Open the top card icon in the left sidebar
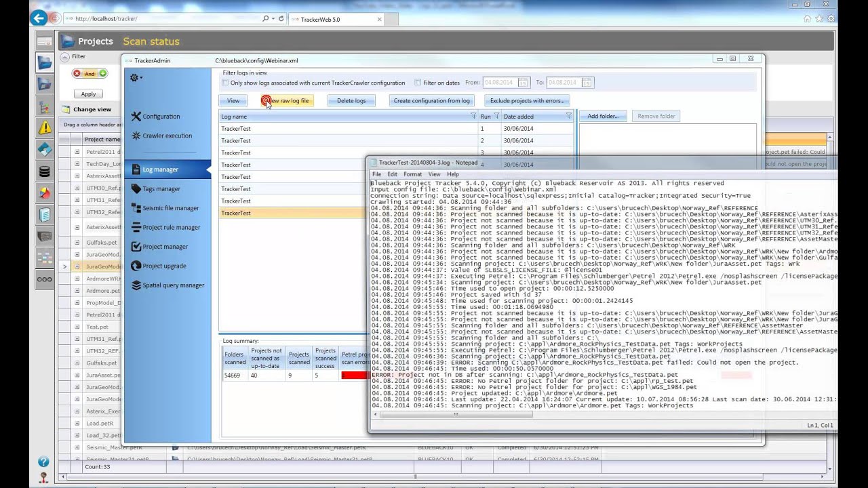 tap(45, 41)
